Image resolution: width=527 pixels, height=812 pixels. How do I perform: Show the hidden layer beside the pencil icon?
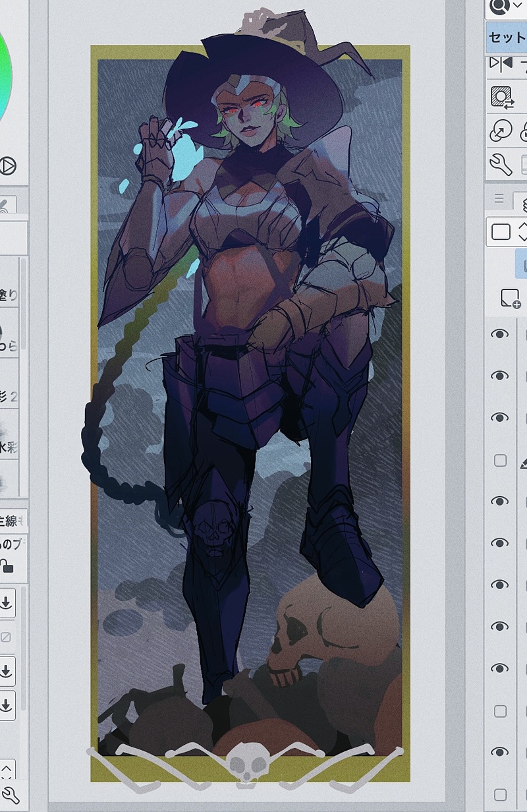[501, 460]
